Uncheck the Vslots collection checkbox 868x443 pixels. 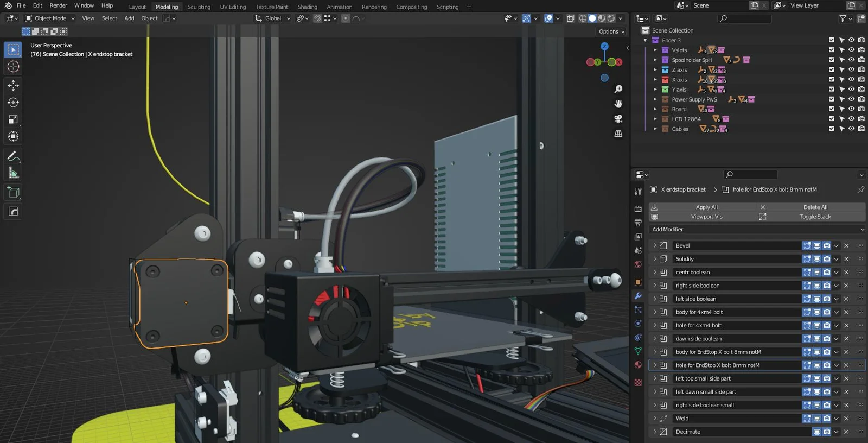click(x=831, y=50)
